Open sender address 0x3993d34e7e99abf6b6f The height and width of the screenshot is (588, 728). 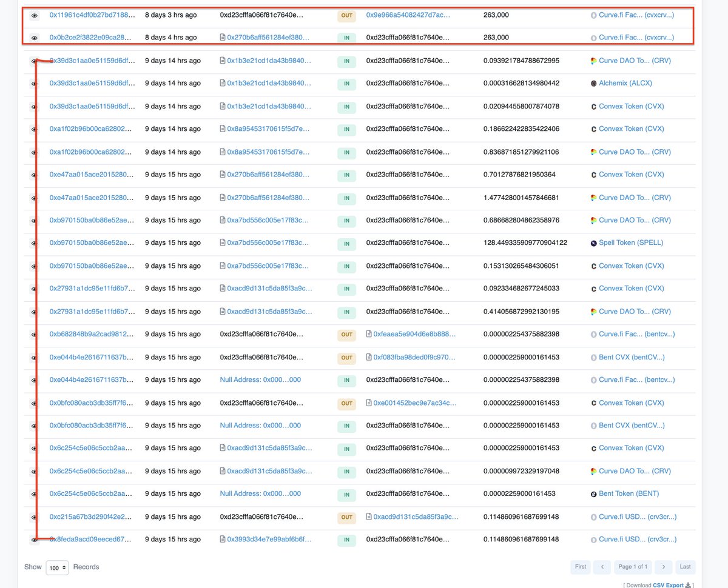click(269, 539)
